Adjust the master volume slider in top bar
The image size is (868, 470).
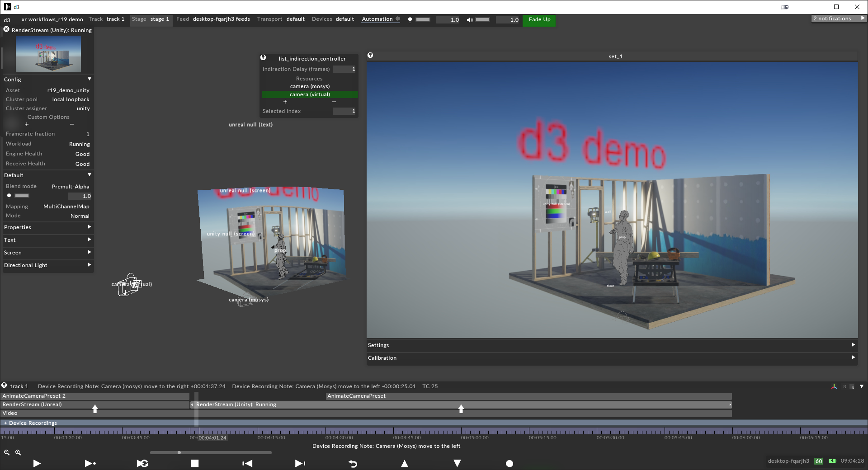(x=482, y=19)
